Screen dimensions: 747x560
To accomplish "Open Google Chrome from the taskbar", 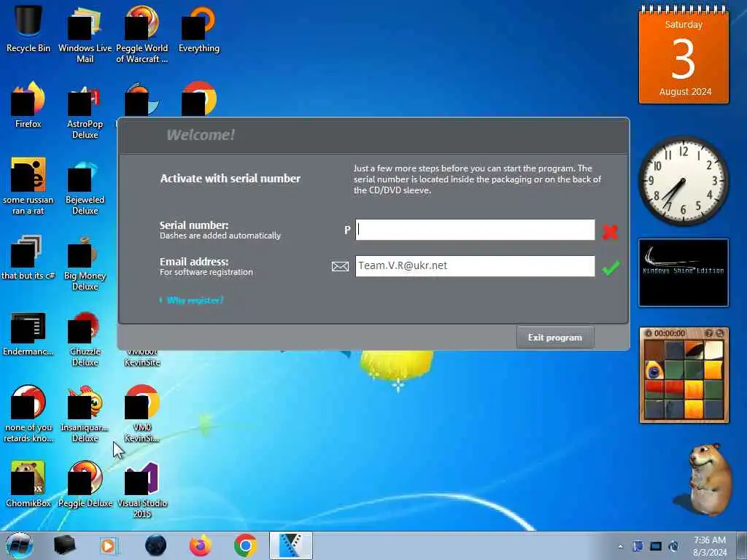I will coord(245,545).
